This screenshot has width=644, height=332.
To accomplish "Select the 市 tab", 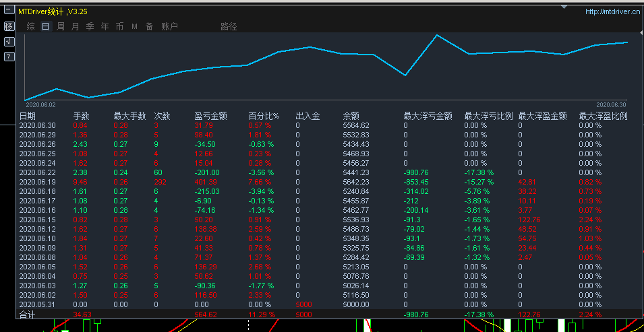I will pyautogui.click(x=119, y=27).
